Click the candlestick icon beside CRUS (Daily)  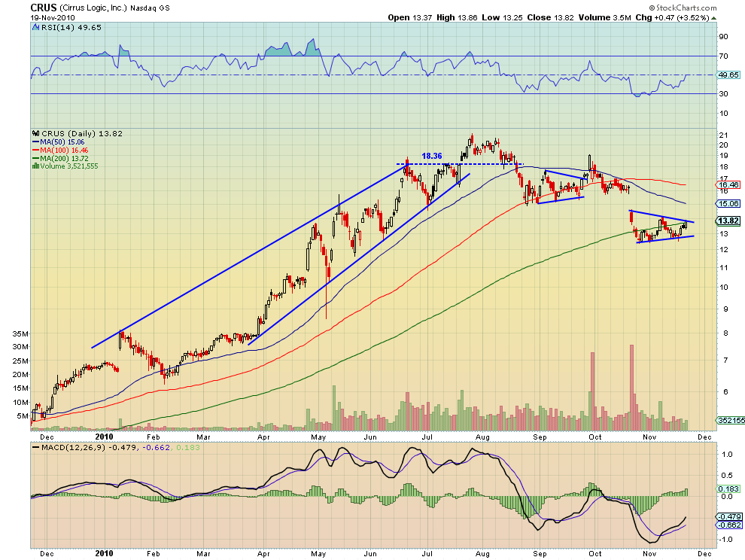(x=35, y=133)
